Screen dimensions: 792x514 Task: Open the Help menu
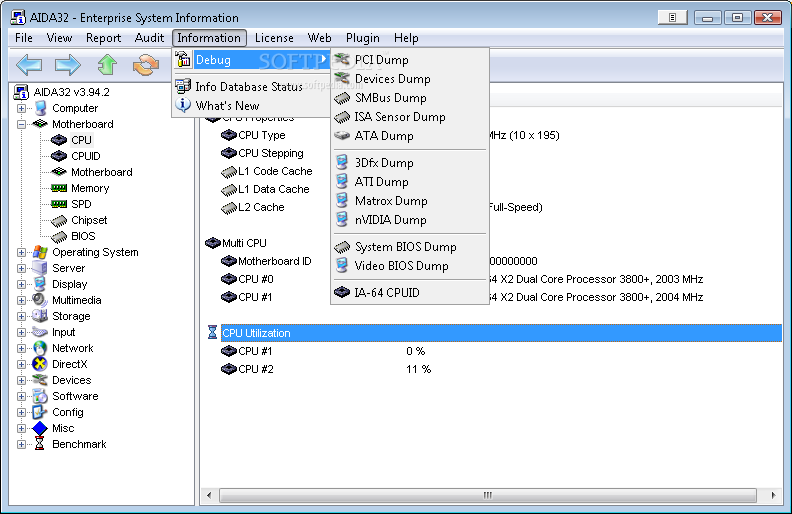pos(406,38)
